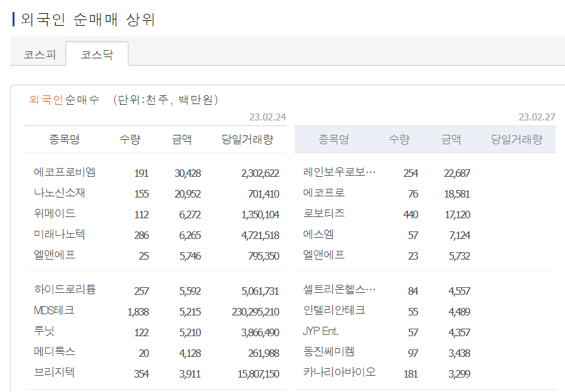Open the 카나리아바이오 stock link
This screenshot has width=565, height=392.
[339, 373]
